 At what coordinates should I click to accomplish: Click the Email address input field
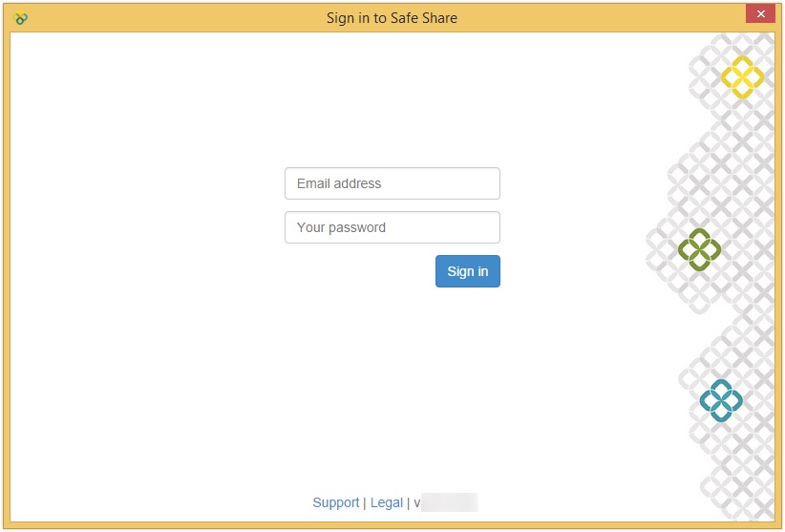[392, 183]
